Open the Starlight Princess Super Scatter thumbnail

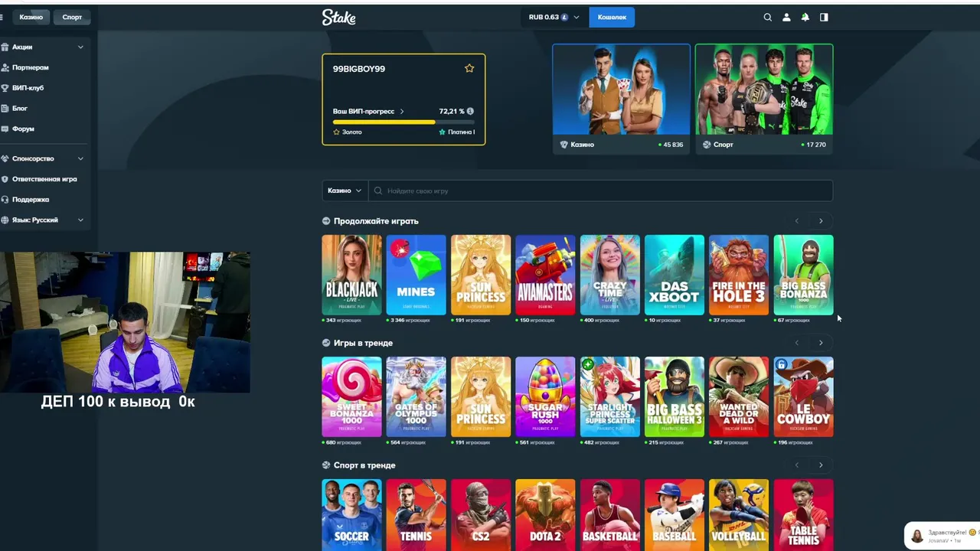(609, 396)
